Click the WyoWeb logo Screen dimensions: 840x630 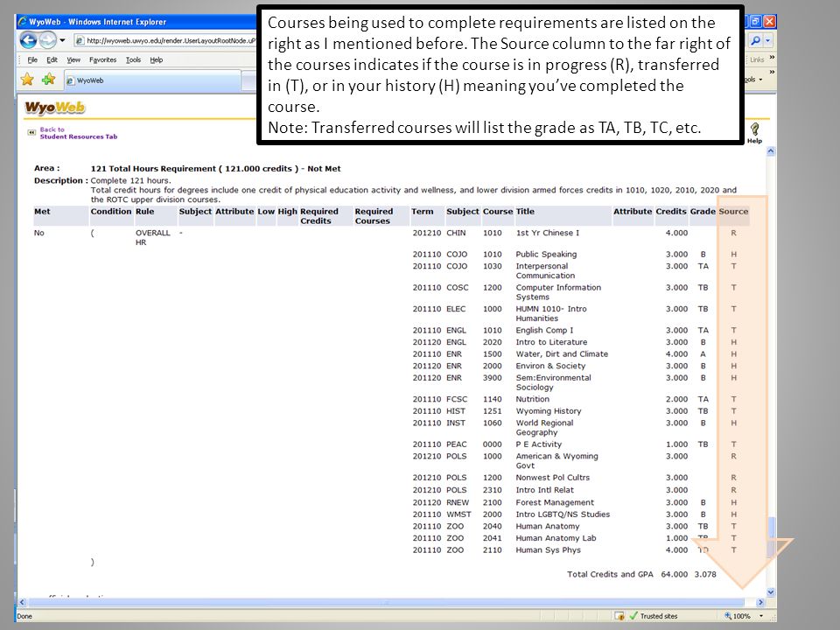(x=54, y=108)
